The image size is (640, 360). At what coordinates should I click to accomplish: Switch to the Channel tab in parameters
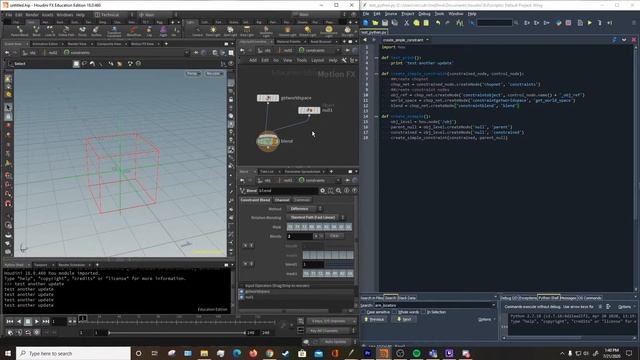[282, 200]
